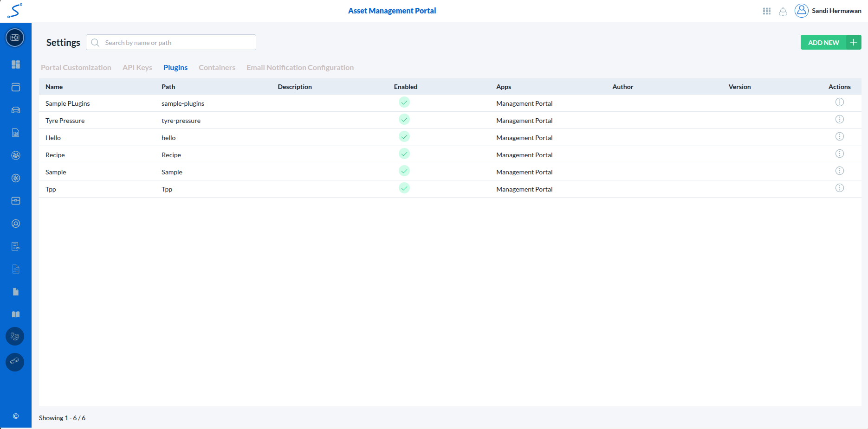The height and width of the screenshot is (429, 868).
Task: Open the dashboard tiles sidebar icon
Action: coord(16,64)
